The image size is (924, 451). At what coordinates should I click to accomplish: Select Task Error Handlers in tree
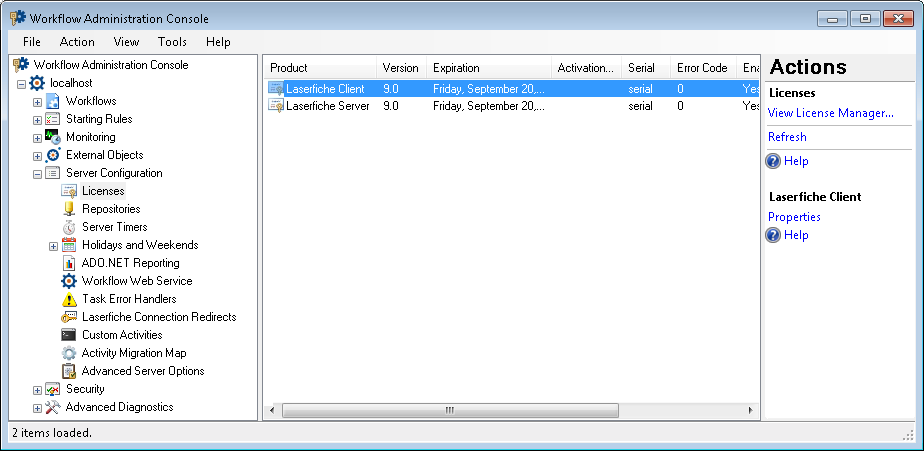(129, 299)
